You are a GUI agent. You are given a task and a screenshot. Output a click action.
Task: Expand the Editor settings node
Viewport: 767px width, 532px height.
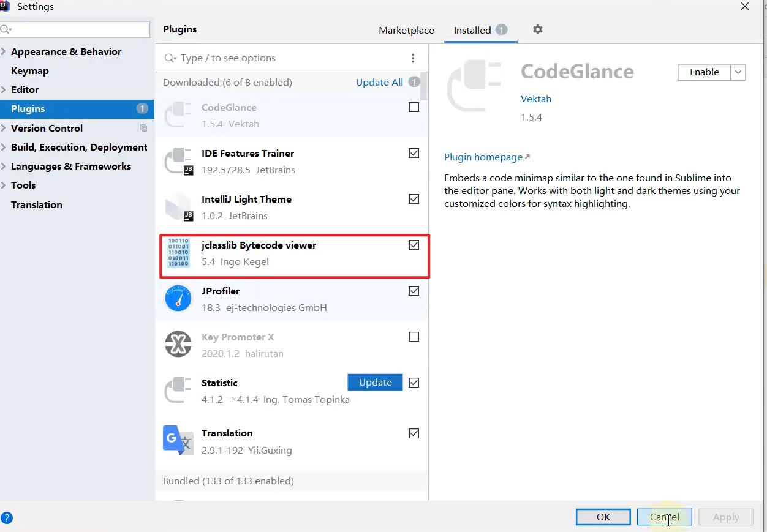(4, 90)
